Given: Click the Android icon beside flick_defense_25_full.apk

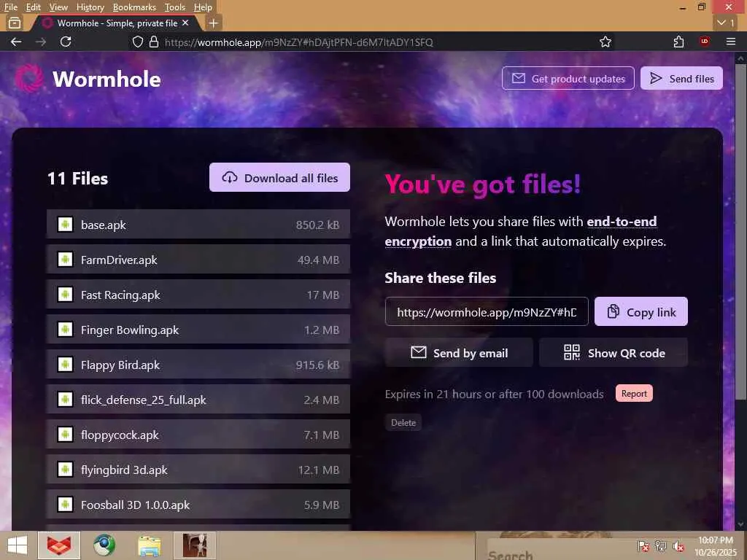Looking at the screenshot, I should click(65, 399).
